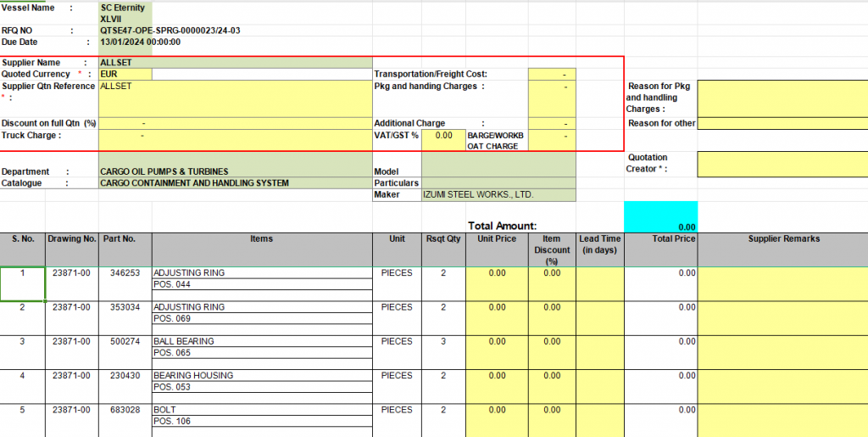Image resolution: width=868 pixels, height=437 pixels.
Task: Click the Truck Charge input cell
Action: [235, 136]
